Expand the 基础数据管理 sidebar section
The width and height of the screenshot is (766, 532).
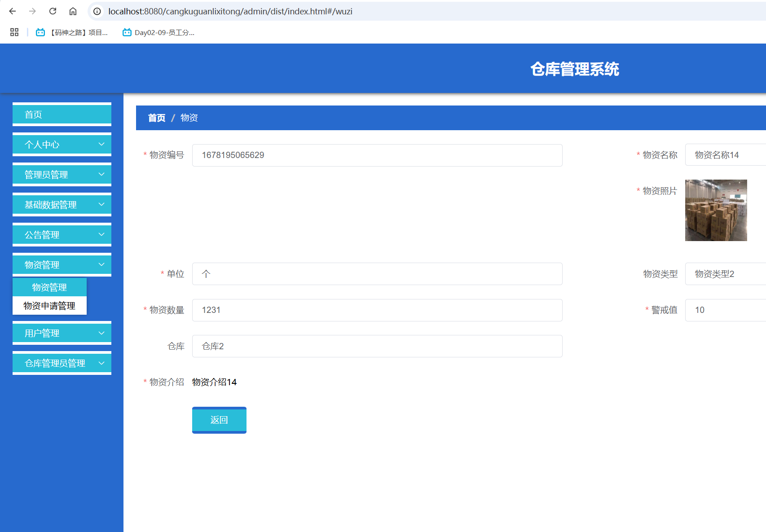[x=62, y=204]
